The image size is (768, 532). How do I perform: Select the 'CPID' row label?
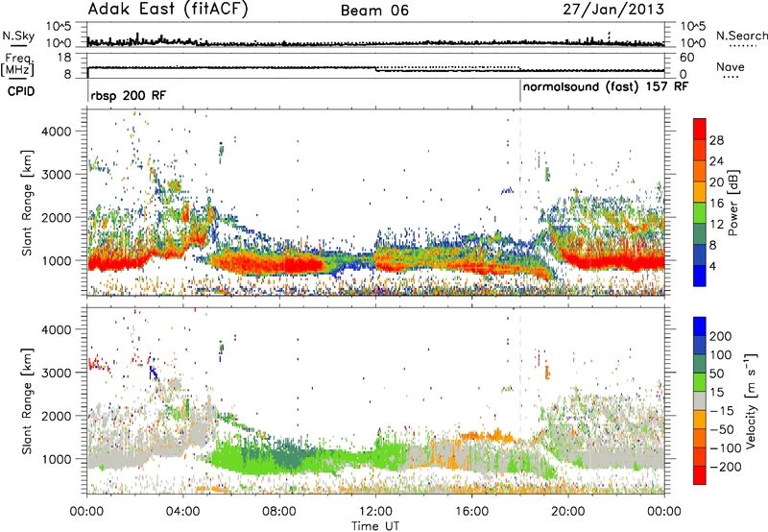[x=20, y=91]
